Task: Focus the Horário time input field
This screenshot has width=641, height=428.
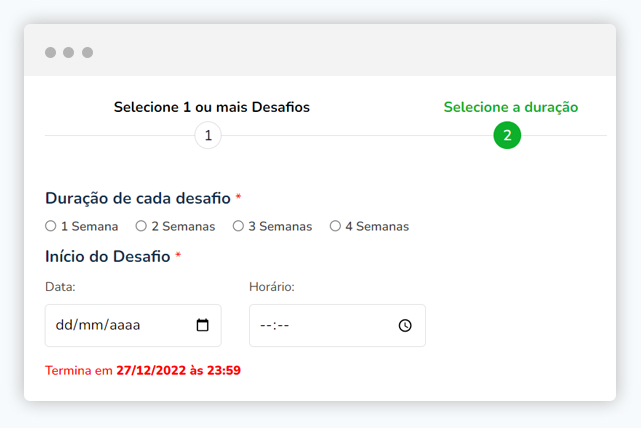Action: click(x=337, y=325)
